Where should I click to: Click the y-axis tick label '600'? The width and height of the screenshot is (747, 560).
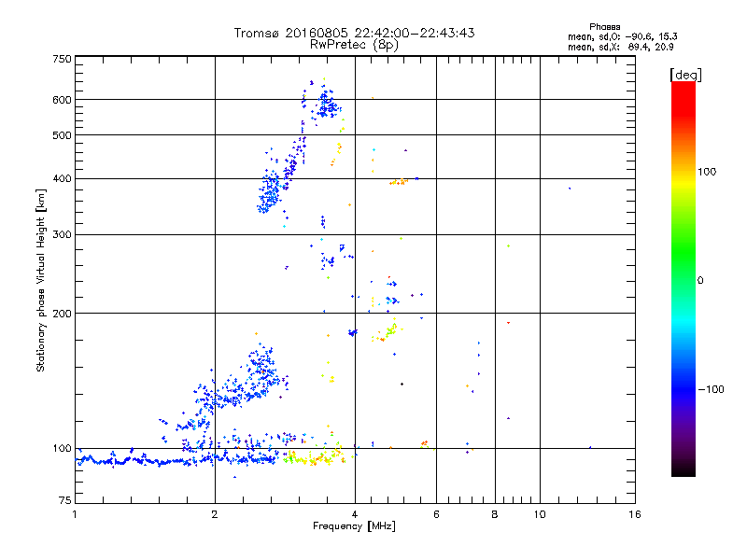tap(62, 100)
